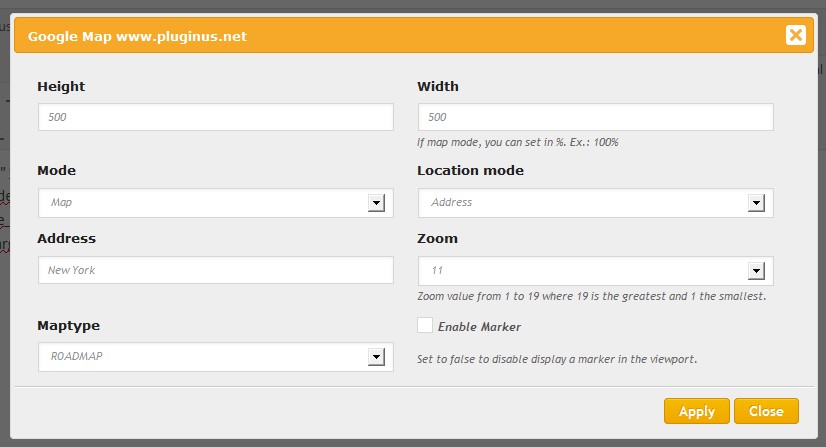Screen dimensions: 826x447
Task: Click the orange Close button
Action: (x=766, y=411)
